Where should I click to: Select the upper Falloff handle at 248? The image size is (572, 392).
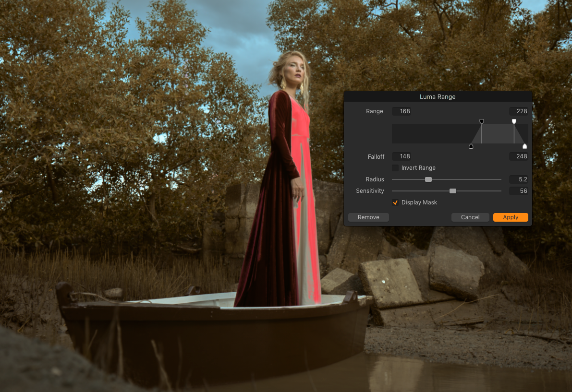pyautogui.click(x=524, y=146)
